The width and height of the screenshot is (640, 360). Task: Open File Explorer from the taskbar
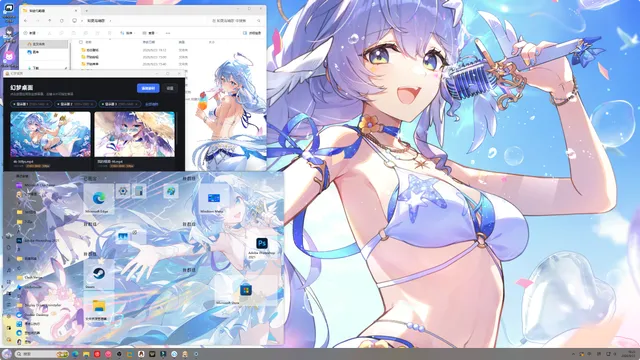click(x=86, y=354)
